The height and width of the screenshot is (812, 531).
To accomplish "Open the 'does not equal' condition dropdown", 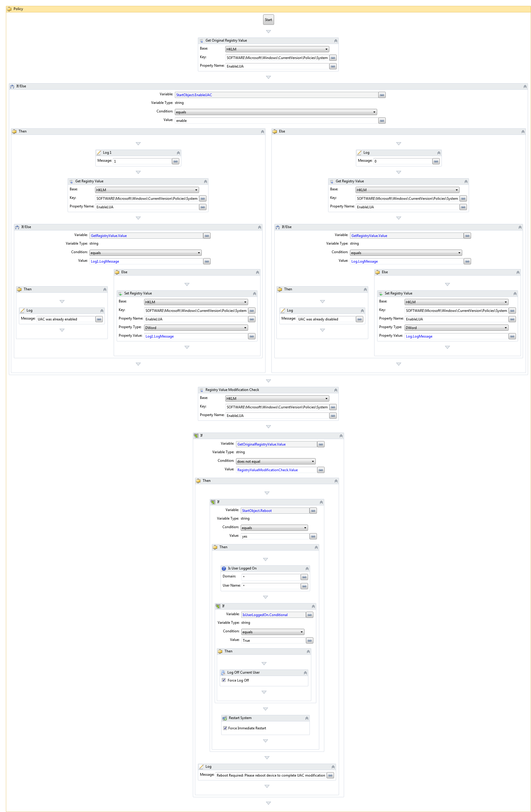I will (x=275, y=461).
